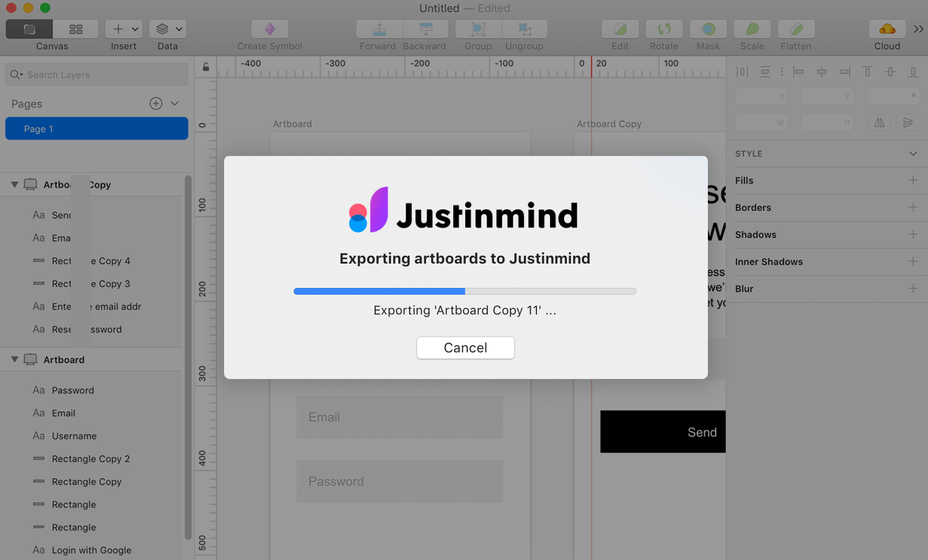
Task: Open the Data layers icon
Action: pyautogui.click(x=162, y=29)
